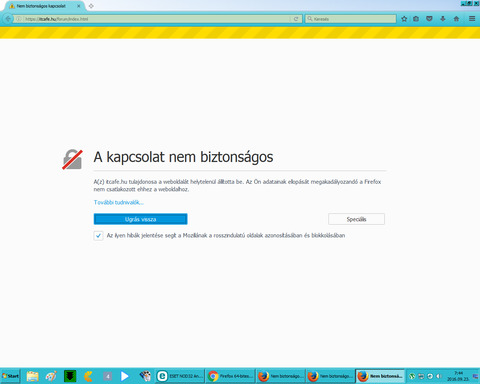Launch the blue play-arrow media taskbar icon

125,376
